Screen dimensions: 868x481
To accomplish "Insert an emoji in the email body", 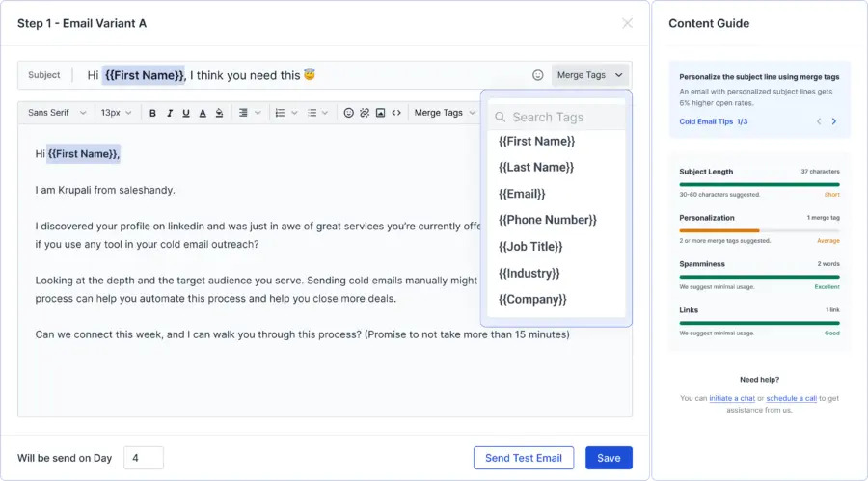I will tap(348, 113).
